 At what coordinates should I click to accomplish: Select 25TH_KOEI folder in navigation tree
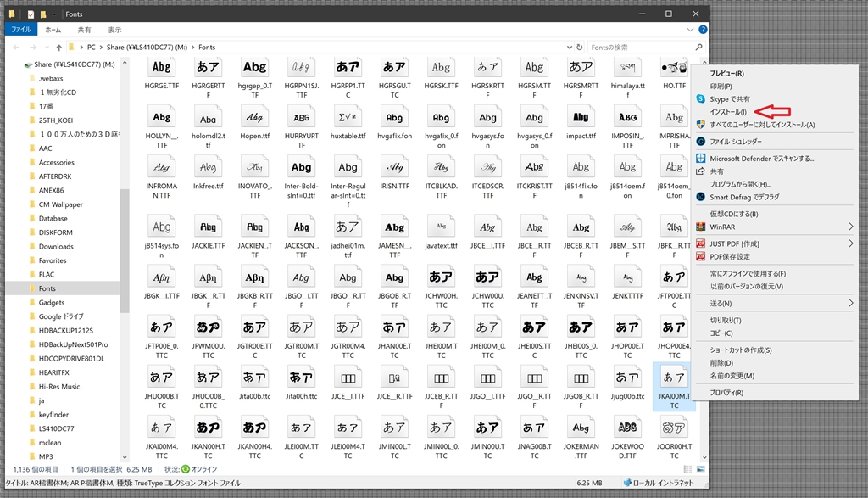tap(55, 120)
